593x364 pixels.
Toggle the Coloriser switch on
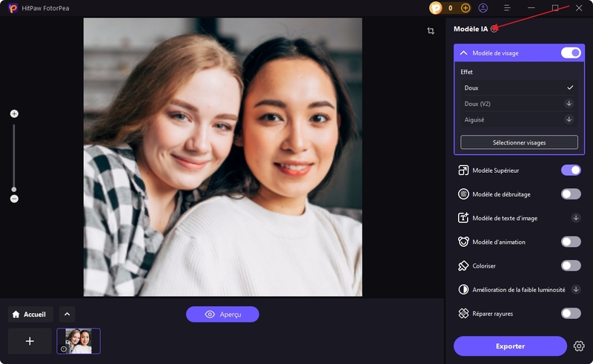tap(571, 265)
